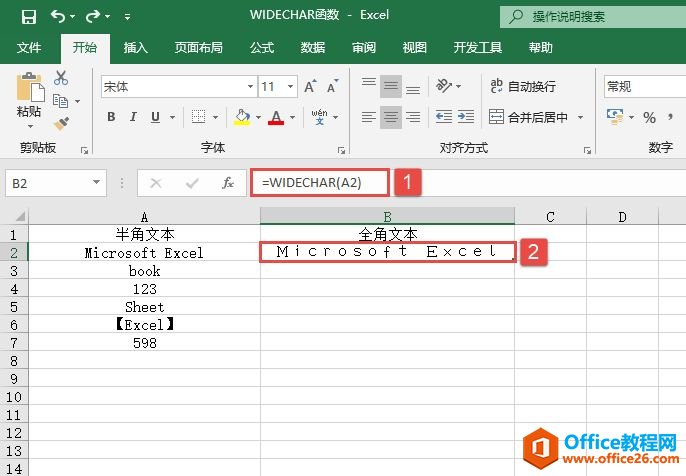Set top vertical alignment
Image resolution: width=686 pixels, height=476 pixels.
pos(368,84)
